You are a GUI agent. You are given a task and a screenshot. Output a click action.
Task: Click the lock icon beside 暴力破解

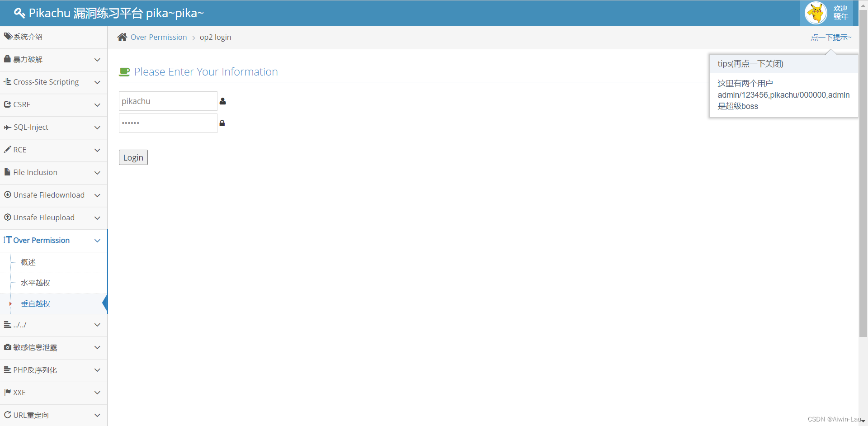click(7, 59)
